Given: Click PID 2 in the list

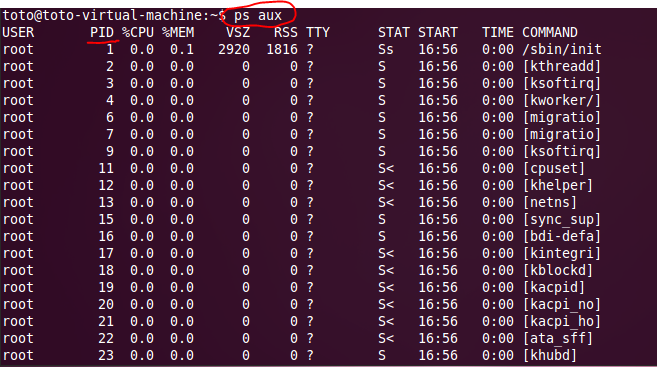Looking at the screenshot, I should pyautogui.click(x=110, y=66).
